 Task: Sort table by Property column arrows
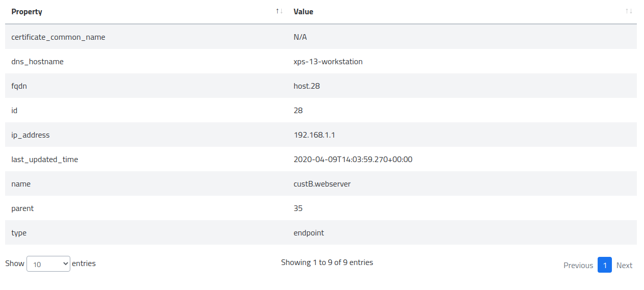tap(279, 11)
